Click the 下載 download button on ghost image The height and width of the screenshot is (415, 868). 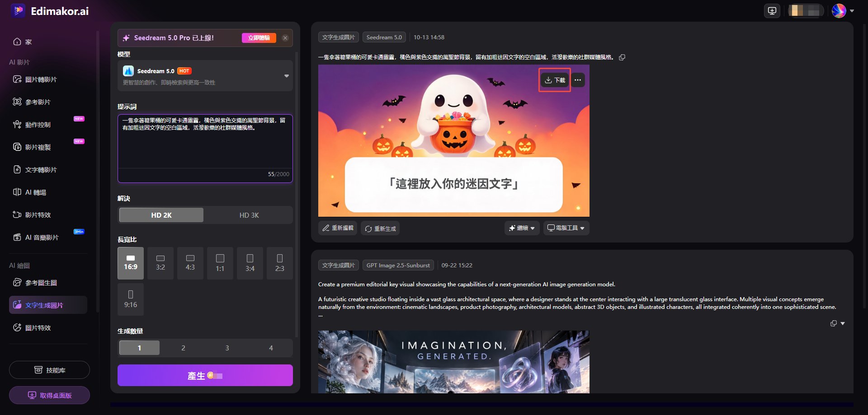click(x=555, y=80)
